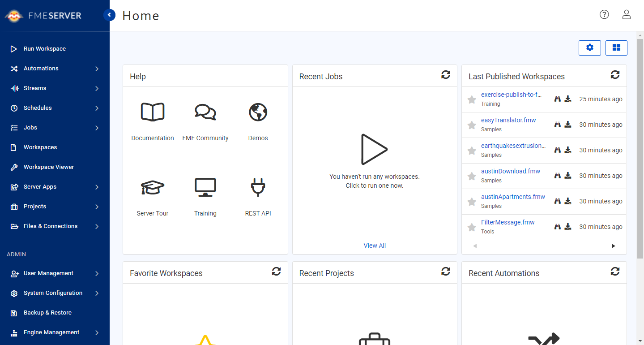
Task: Refresh the Recent Jobs panel
Action: (446, 75)
